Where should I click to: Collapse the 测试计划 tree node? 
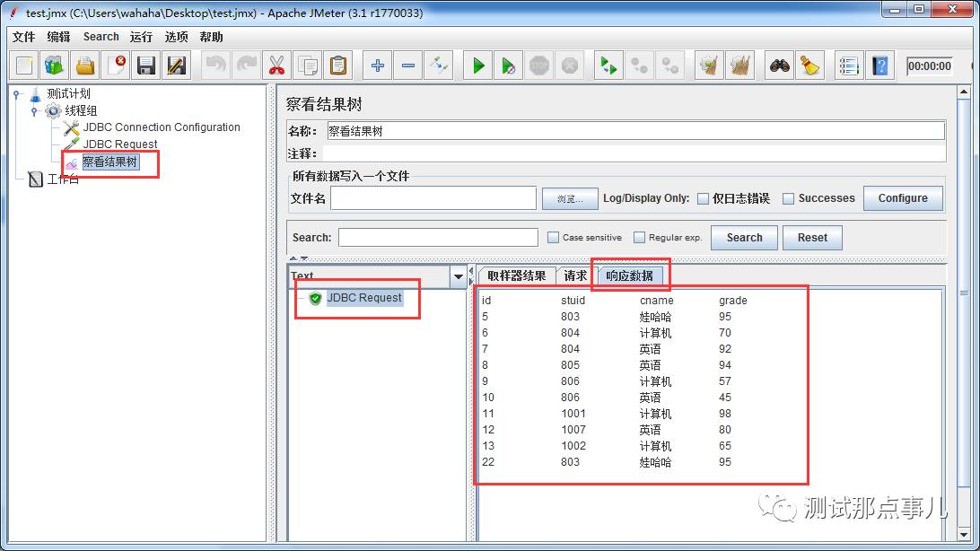18,94
